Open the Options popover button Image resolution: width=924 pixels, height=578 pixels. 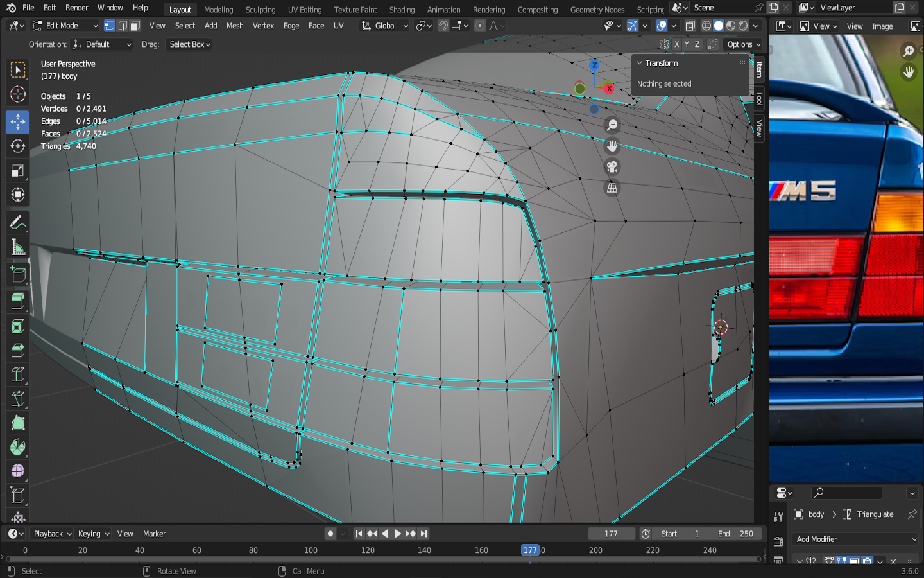(744, 44)
